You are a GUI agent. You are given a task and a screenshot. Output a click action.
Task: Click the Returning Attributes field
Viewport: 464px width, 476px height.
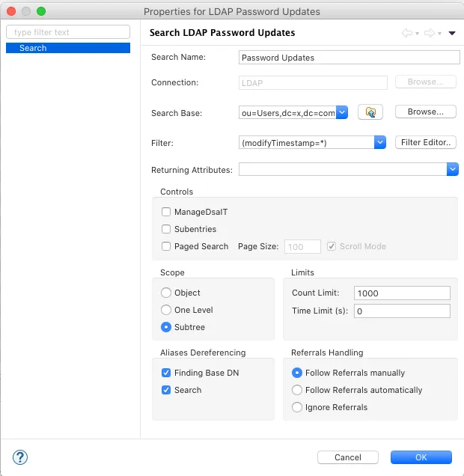(x=343, y=169)
